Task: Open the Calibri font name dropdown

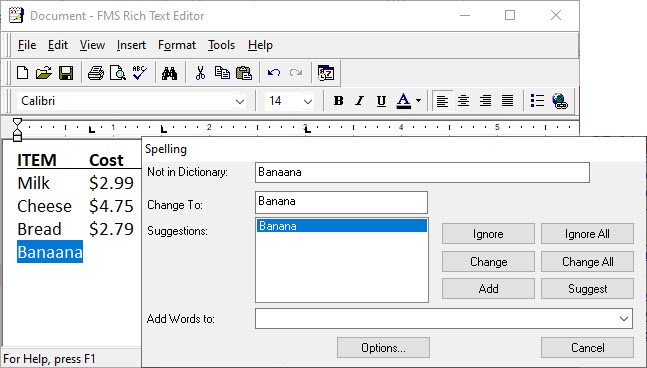Action: [240, 101]
